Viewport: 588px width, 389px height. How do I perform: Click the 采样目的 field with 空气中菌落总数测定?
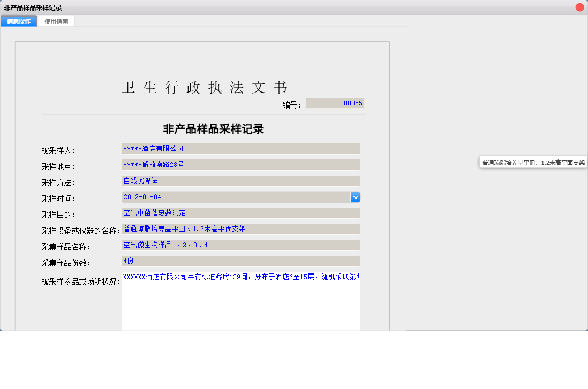[x=240, y=212]
